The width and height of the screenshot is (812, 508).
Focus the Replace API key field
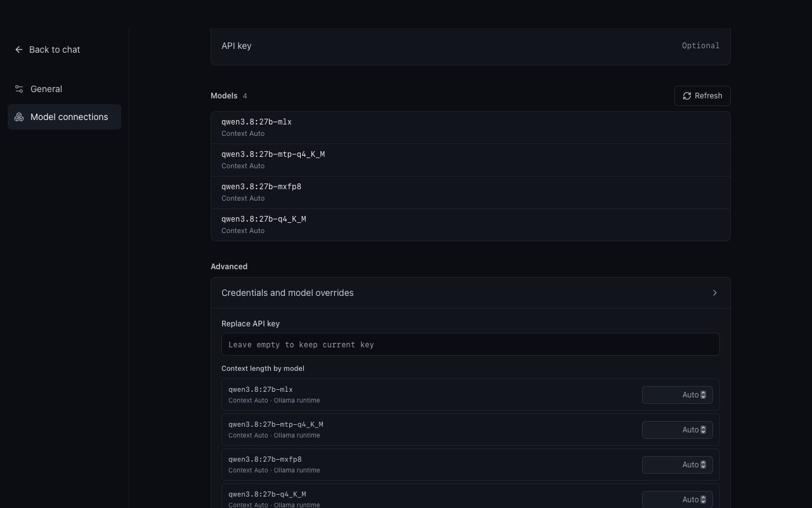tap(471, 344)
